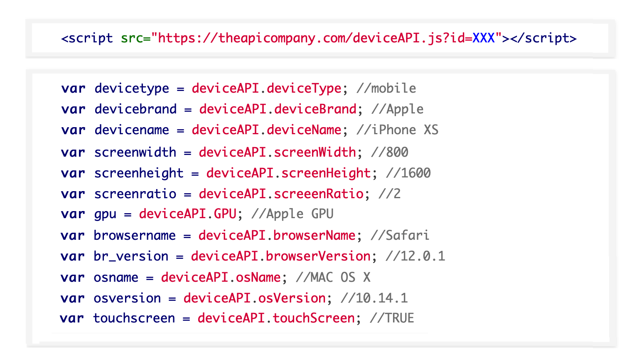Select the "deviceAPI.browserName" expression

tap(277, 236)
